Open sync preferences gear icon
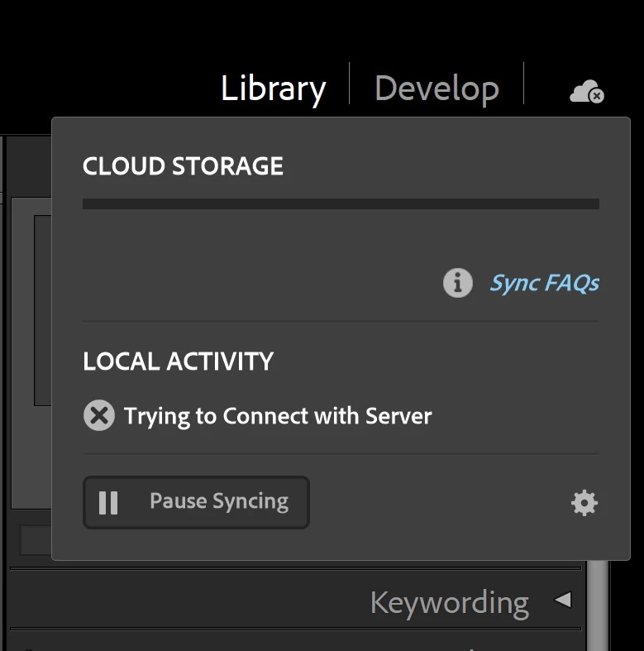The height and width of the screenshot is (651, 644). (x=584, y=503)
